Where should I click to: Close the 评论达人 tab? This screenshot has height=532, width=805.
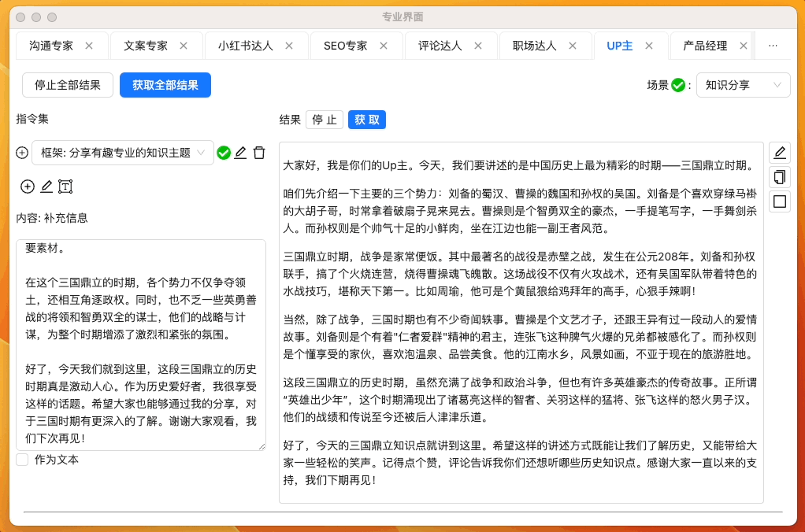[x=478, y=46]
